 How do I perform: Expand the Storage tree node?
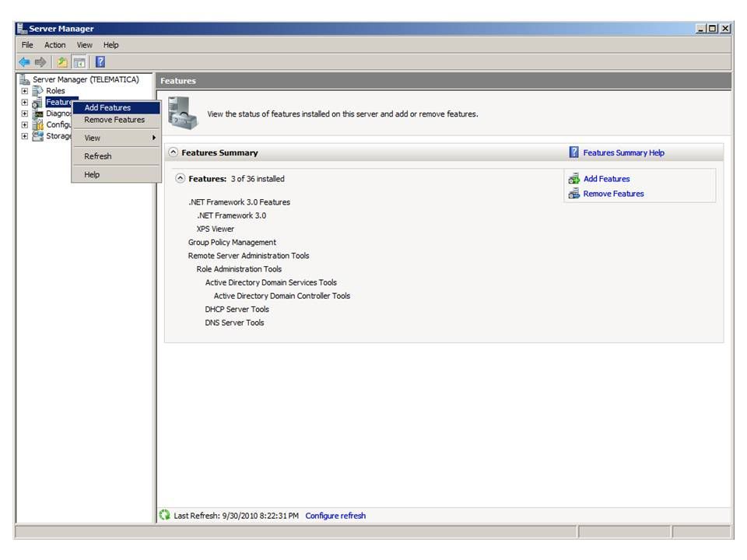[x=24, y=136]
